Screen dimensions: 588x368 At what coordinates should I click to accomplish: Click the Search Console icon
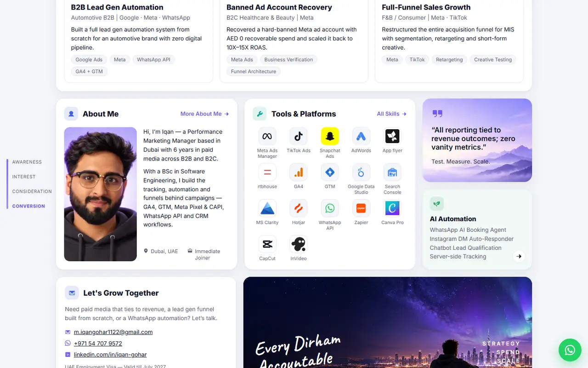[392, 172]
